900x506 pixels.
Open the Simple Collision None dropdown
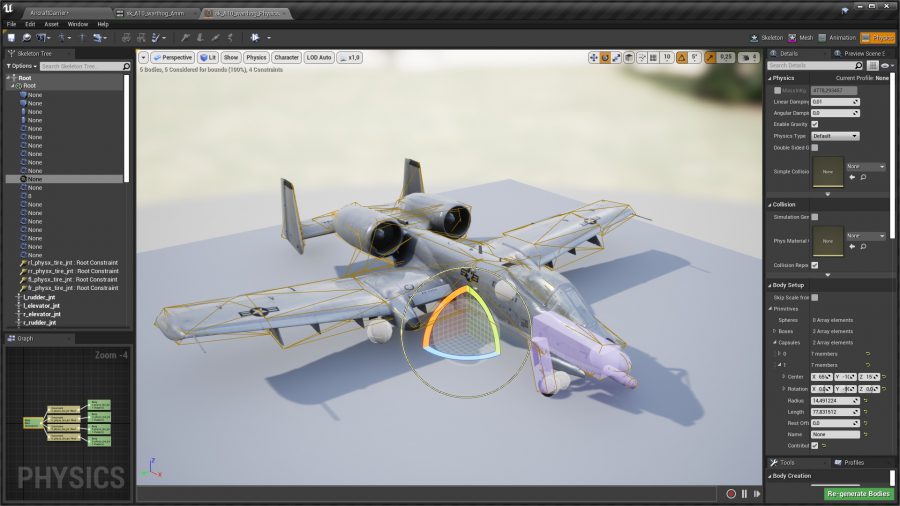point(866,166)
